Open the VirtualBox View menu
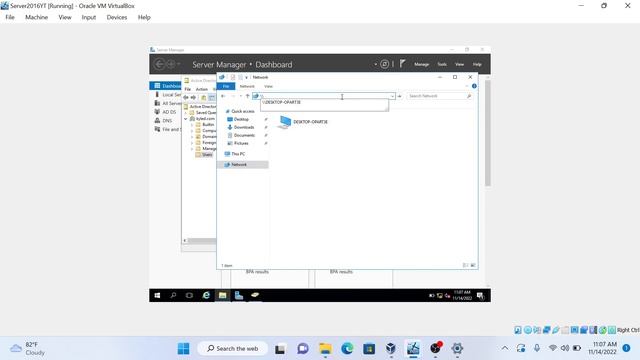This screenshot has height=360, width=640. coord(64,17)
